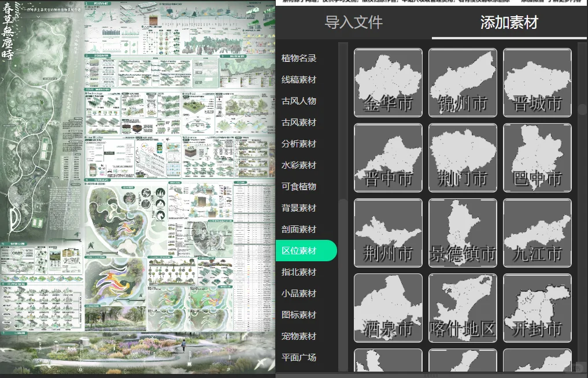Select the 晋城市 map thumbnail

(537, 82)
